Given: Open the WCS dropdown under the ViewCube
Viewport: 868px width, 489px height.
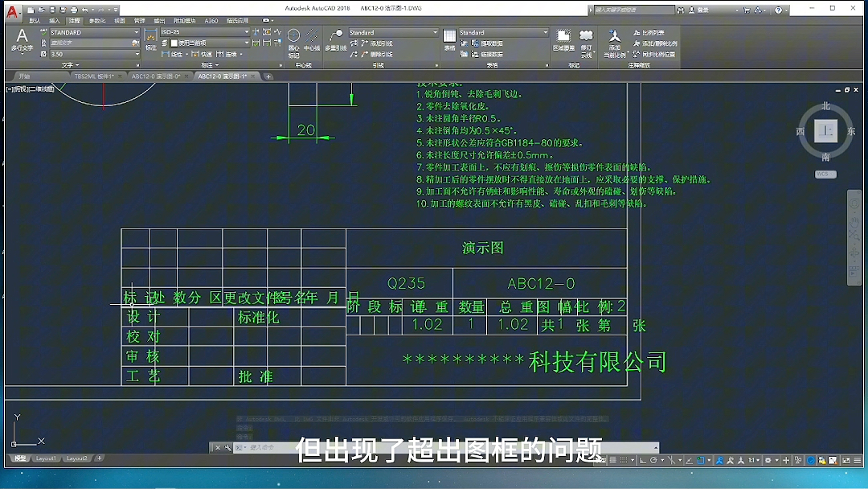Looking at the screenshot, I should point(825,173).
